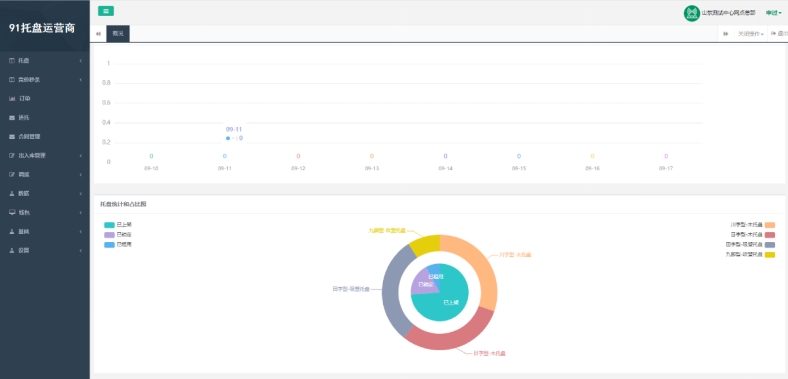Click the 川字型-木托盘 label beside the pie
Viewport: 788px width, 379px height.
click(515, 255)
